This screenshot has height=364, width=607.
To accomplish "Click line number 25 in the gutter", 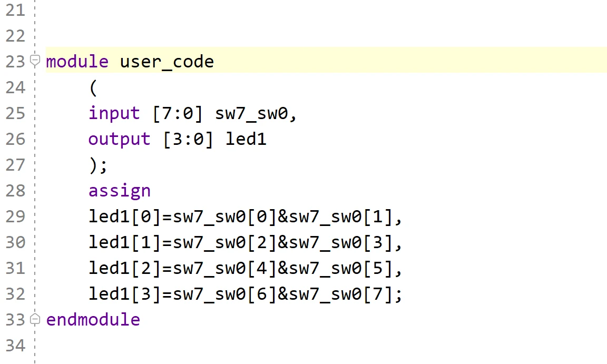I will [x=15, y=113].
